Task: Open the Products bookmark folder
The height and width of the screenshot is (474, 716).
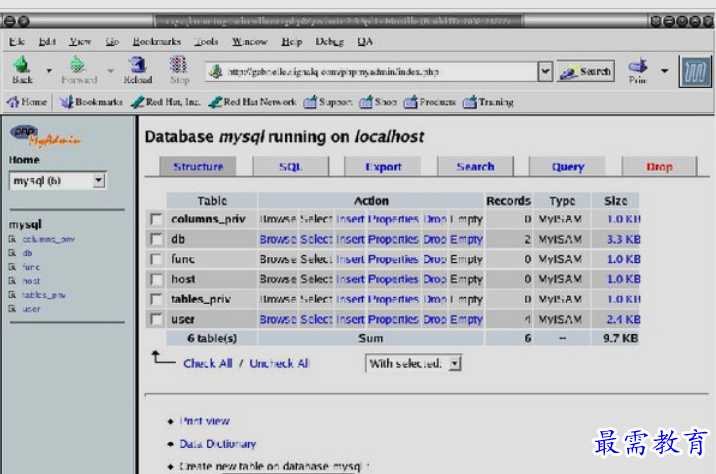Action: click(x=430, y=102)
